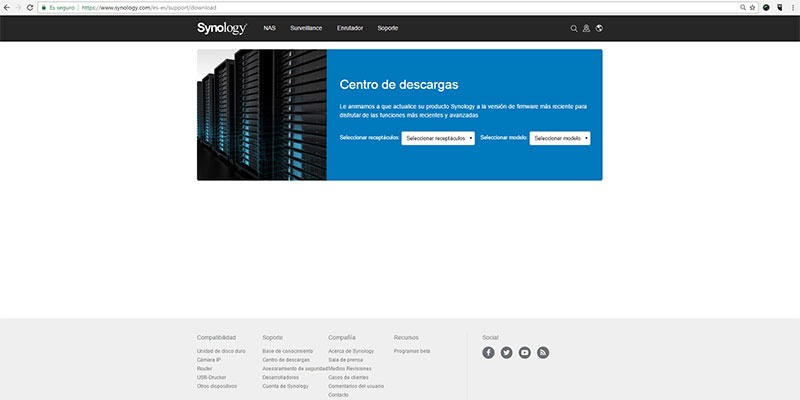This screenshot has width=800, height=400.
Task: Open Synology's Facebook social icon
Action: (488, 353)
